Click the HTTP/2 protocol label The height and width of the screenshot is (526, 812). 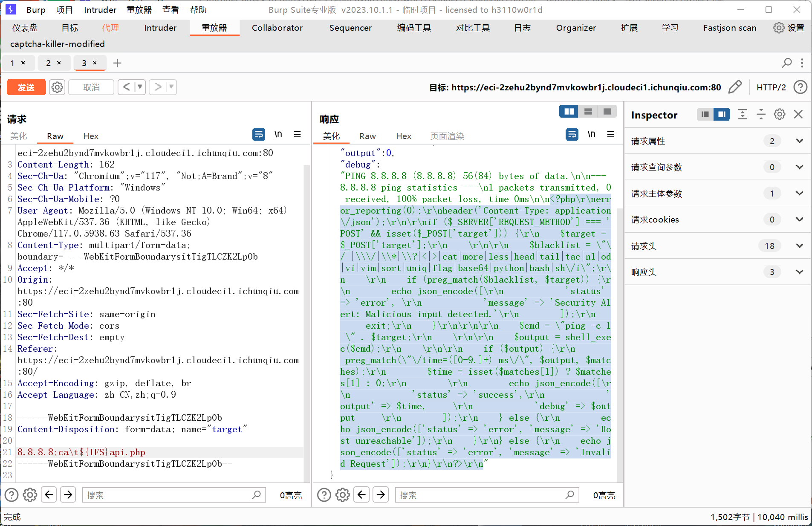pyautogui.click(x=771, y=87)
